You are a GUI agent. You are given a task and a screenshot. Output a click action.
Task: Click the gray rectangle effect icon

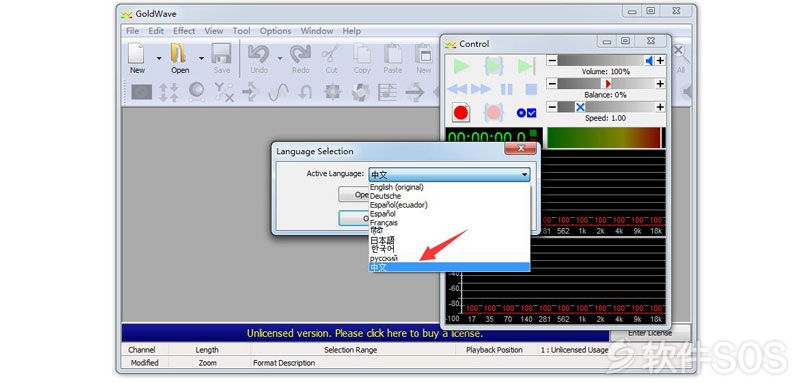point(141,92)
